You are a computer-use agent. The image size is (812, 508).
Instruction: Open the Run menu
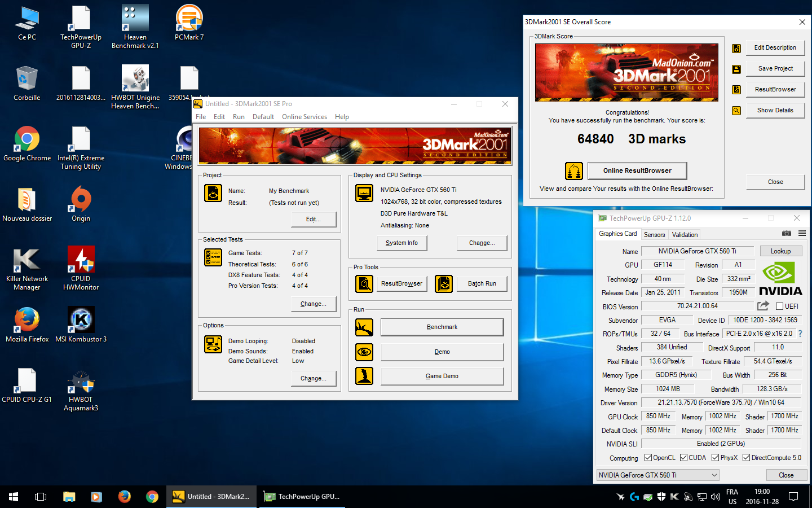pos(239,117)
